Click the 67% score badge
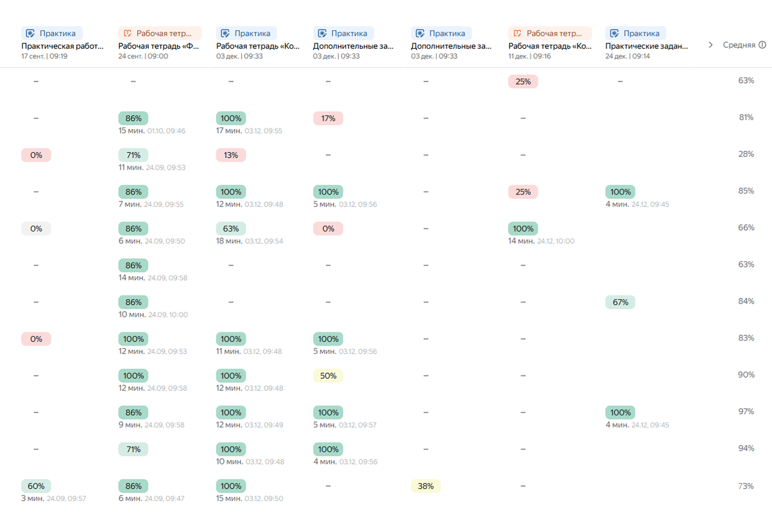 click(620, 303)
